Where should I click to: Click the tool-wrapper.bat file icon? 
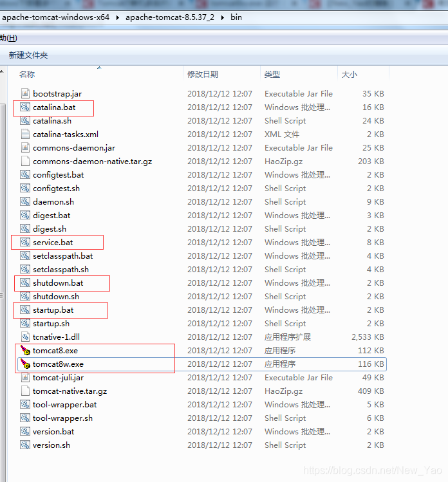coord(25,405)
